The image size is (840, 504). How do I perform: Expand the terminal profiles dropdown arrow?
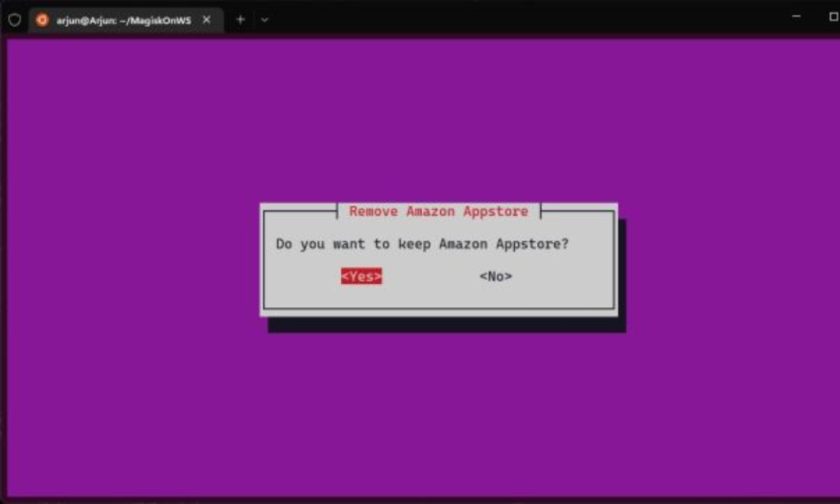[264, 20]
